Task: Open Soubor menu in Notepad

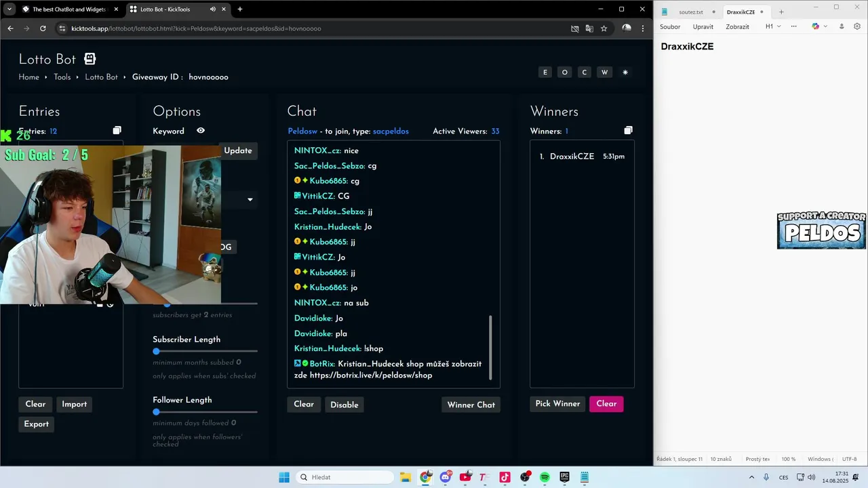Action: point(670,27)
